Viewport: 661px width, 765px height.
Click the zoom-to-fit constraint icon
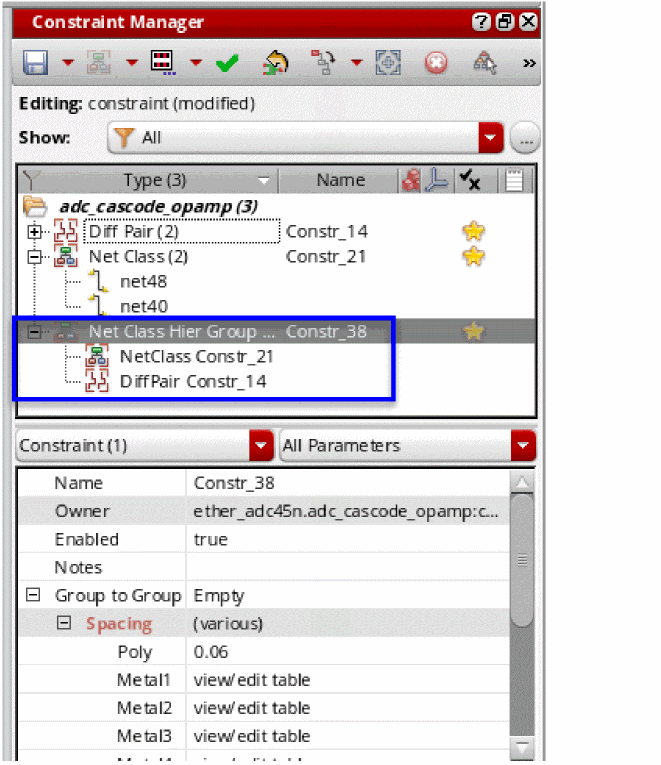(388, 62)
